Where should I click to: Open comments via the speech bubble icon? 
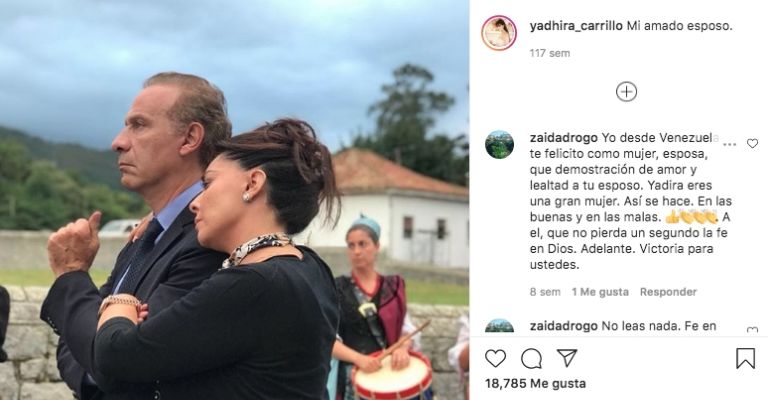point(531,359)
